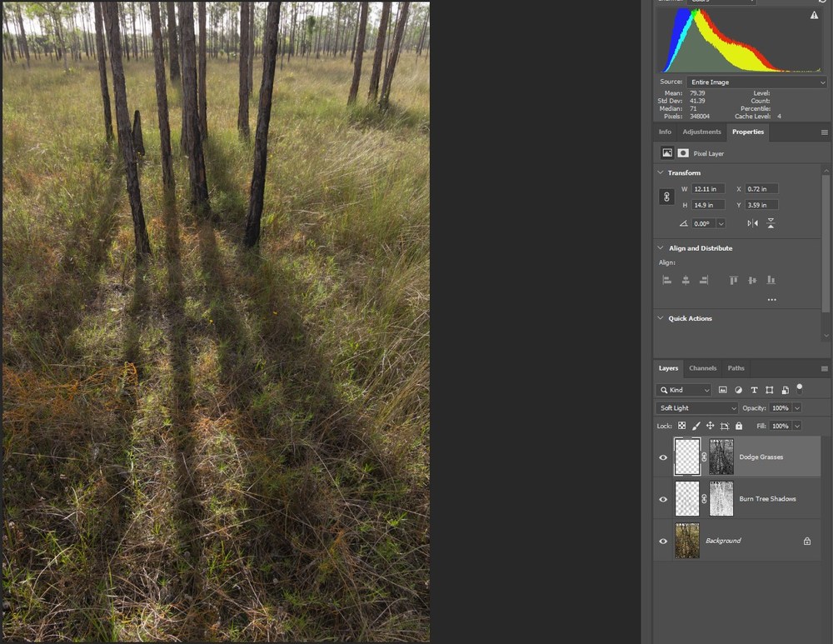Screen dimensions: 833x644
Task: Filter layers by adjustment layers
Action: point(738,390)
